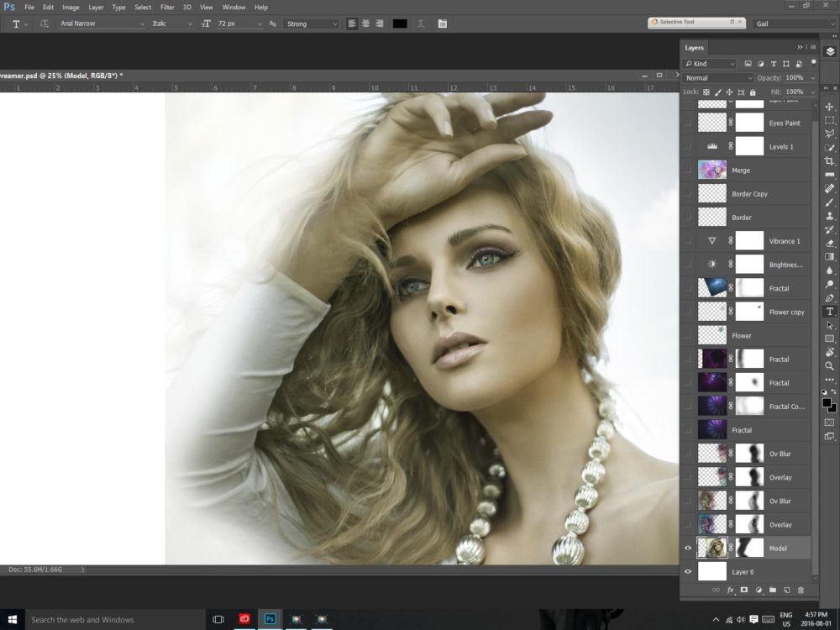Select the Zoom tool in toolbar

pyautogui.click(x=829, y=366)
